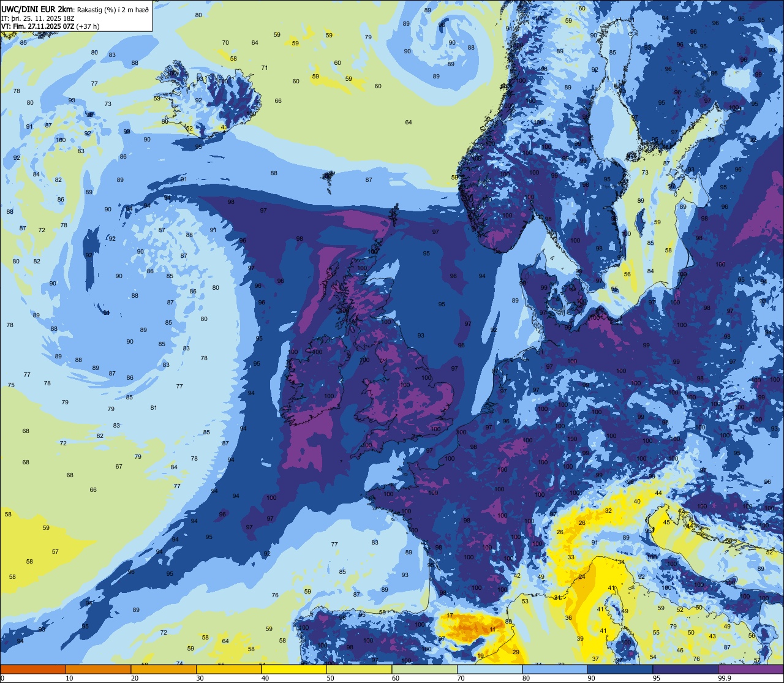Screen dimensions: 784x683
Task: Click the purple above-99.9 legend swatch
Action: 750,670
